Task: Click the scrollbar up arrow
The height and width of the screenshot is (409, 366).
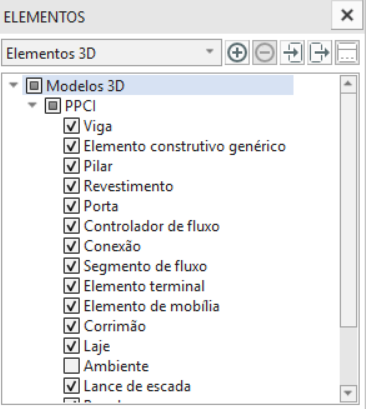Action: point(348,83)
